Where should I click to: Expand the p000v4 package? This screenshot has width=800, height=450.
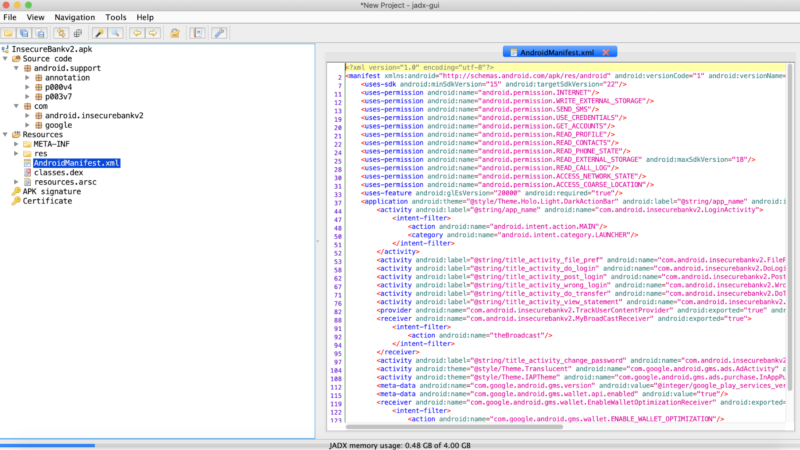[x=28, y=87]
